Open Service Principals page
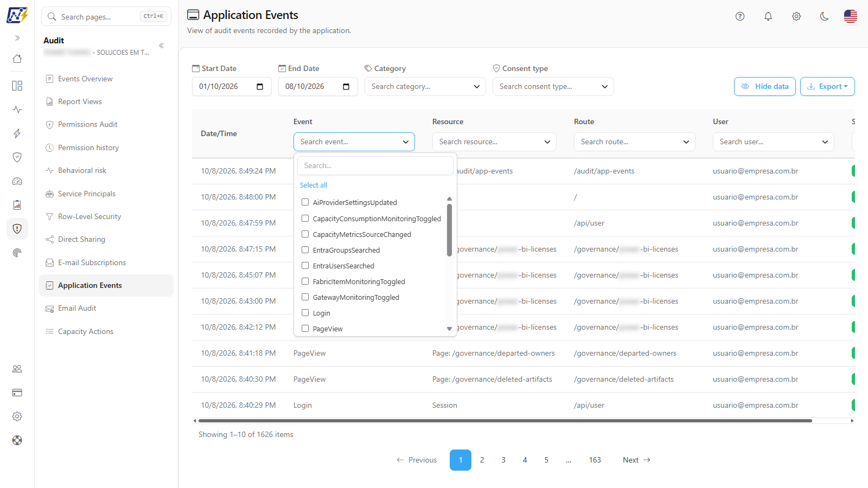Image resolution: width=868 pixels, height=488 pixels. click(x=106, y=194)
